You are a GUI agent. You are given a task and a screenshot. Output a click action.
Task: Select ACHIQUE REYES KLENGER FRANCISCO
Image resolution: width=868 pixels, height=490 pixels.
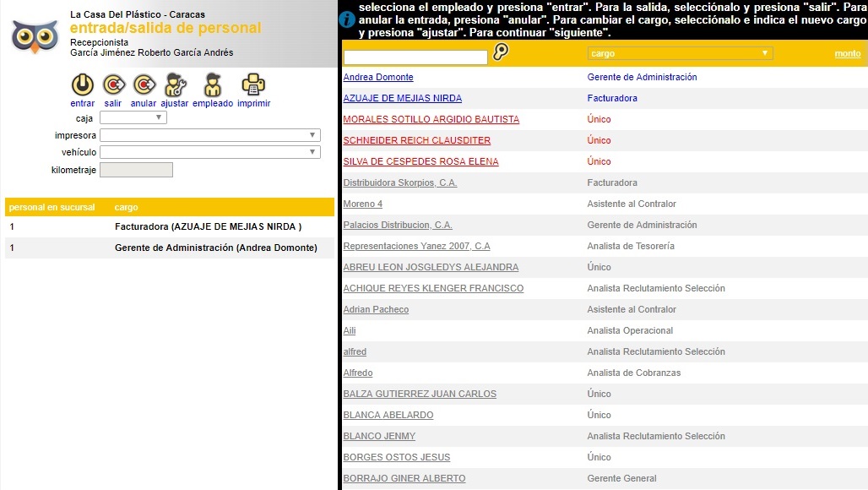click(433, 288)
